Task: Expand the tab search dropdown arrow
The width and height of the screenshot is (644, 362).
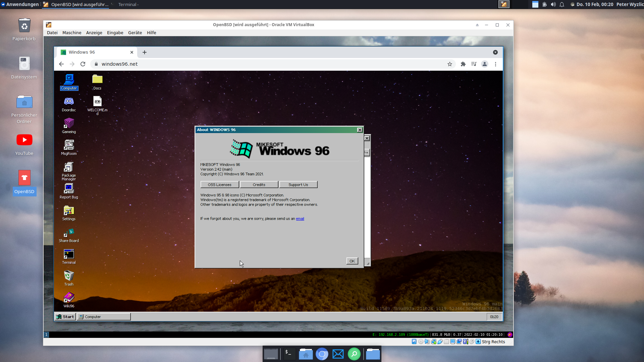Action: point(495,52)
